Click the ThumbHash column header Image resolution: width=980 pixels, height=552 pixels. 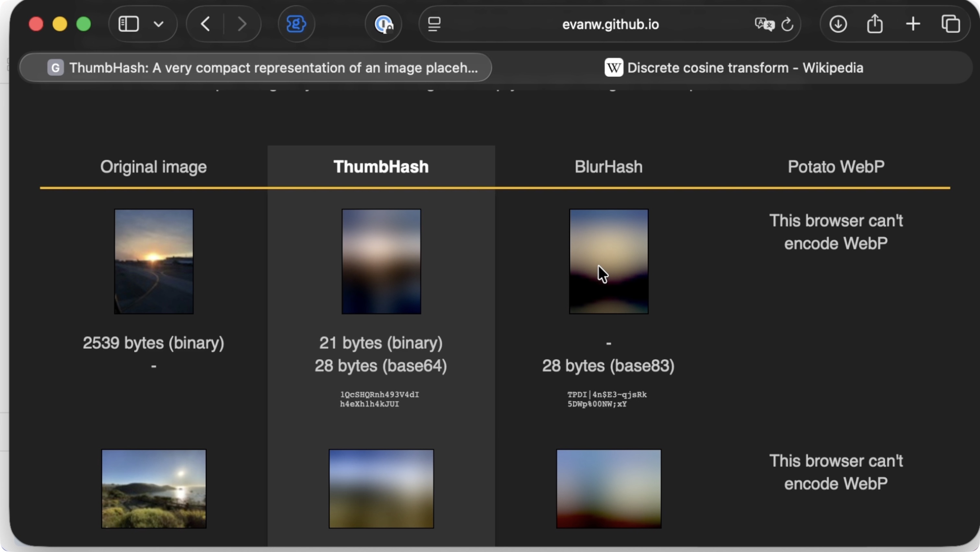(x=381, y=167)
